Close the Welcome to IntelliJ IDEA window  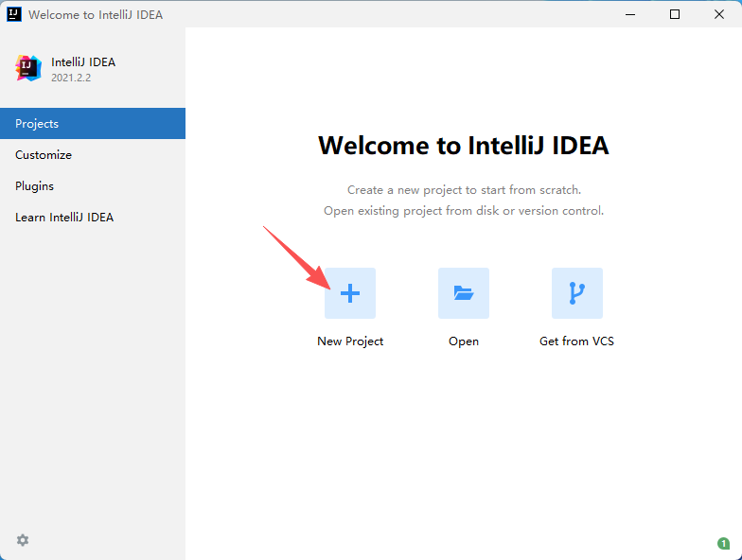719,14
